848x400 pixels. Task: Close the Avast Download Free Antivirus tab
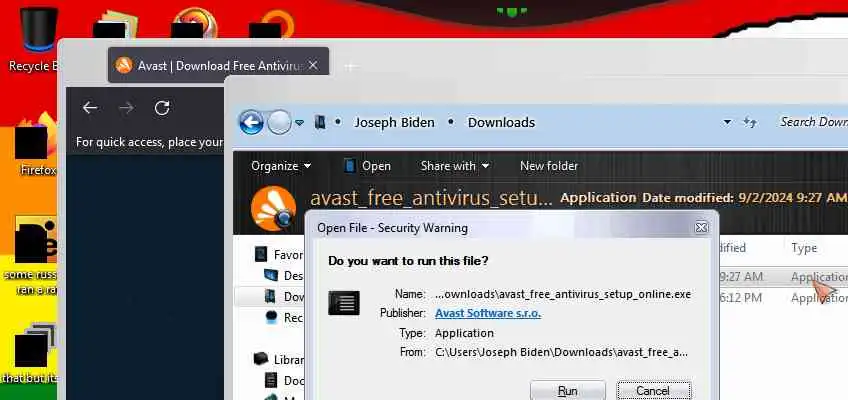coord(313,65)
